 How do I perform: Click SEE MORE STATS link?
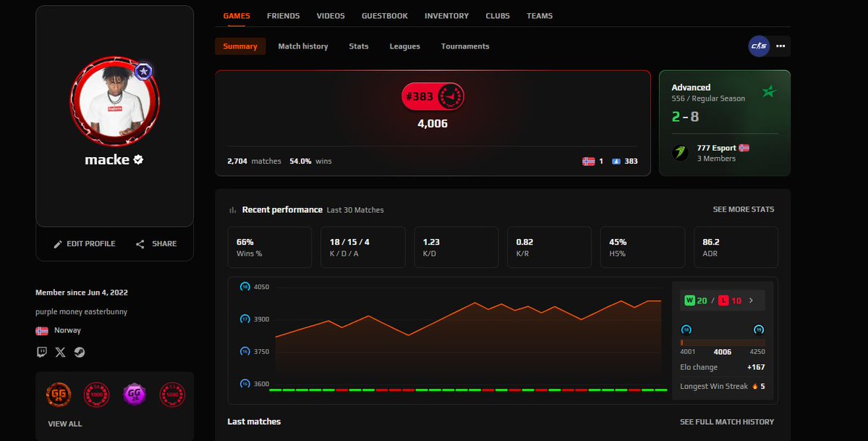[744, 209]
